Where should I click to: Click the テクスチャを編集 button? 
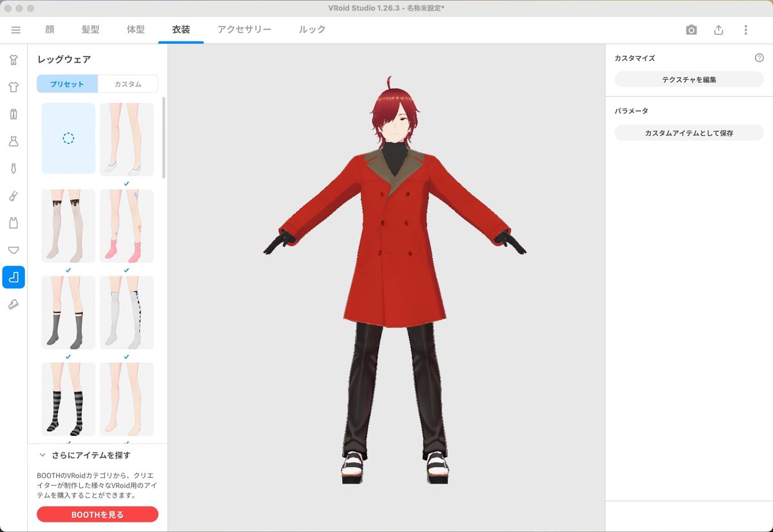[x=689, y=79]
